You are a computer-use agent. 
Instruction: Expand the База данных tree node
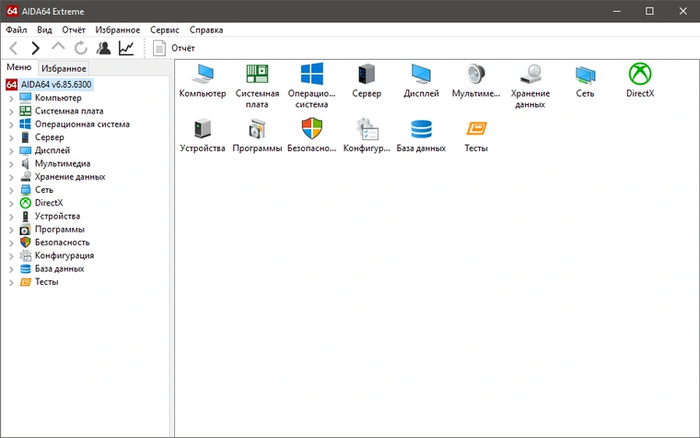coord(11,269)
